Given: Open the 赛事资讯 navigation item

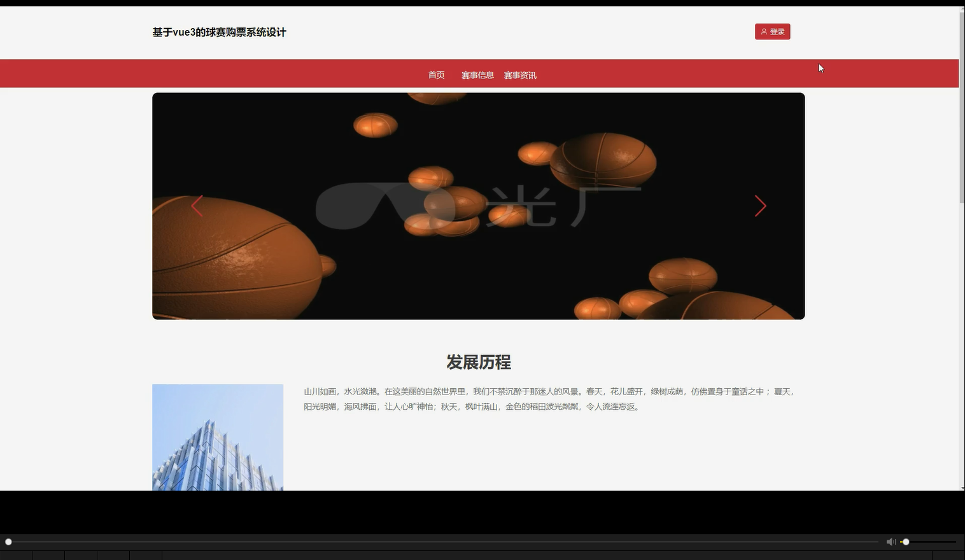Looking at the screenshot, I should pyautogui.click(x=520, y=74).
